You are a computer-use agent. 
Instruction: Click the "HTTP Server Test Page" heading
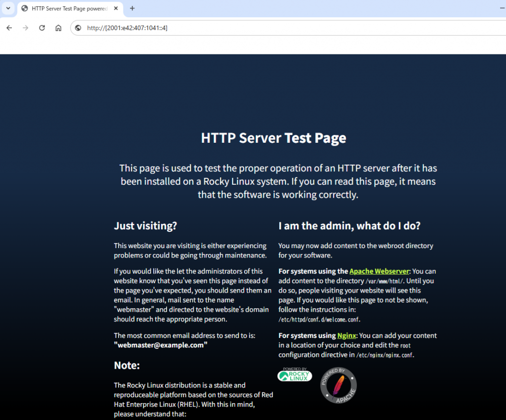(x=274, y=138)
